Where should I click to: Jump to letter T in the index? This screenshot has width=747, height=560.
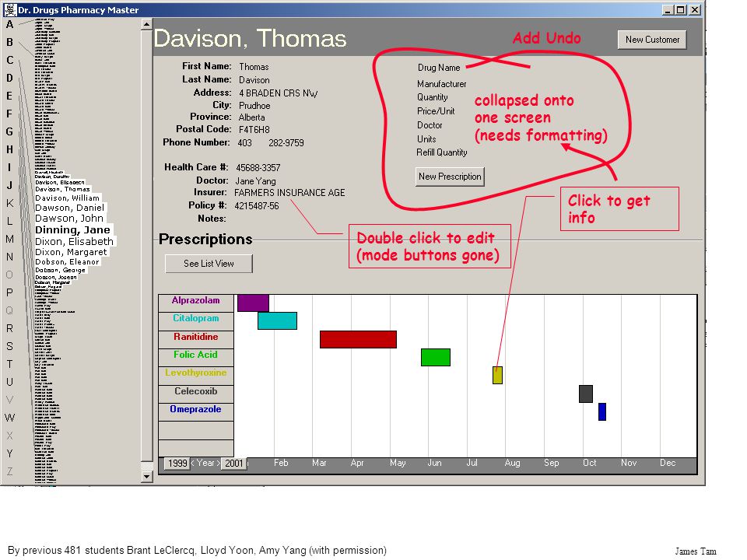[9, 364]
